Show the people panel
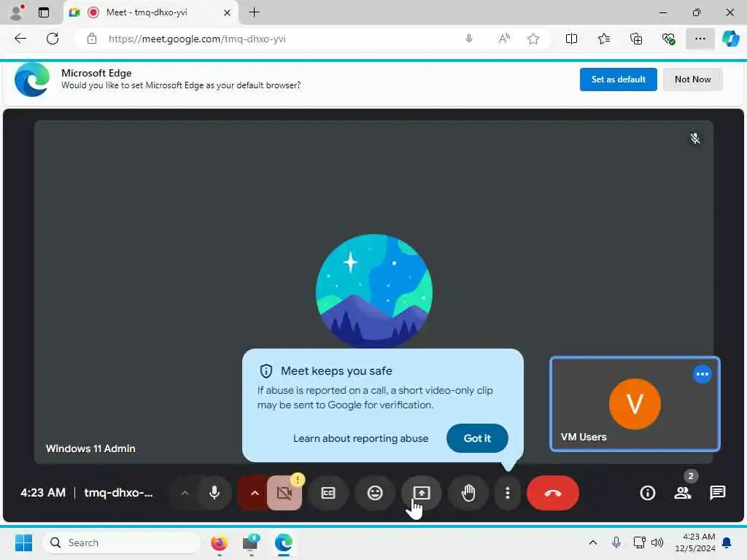 click(x=683, y=493)
